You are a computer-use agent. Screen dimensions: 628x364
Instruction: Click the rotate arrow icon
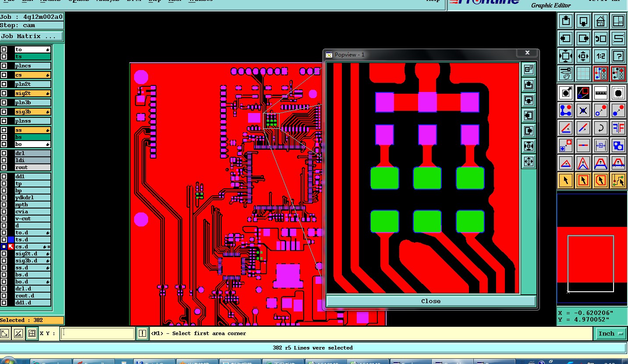click(x=600, y=128)
